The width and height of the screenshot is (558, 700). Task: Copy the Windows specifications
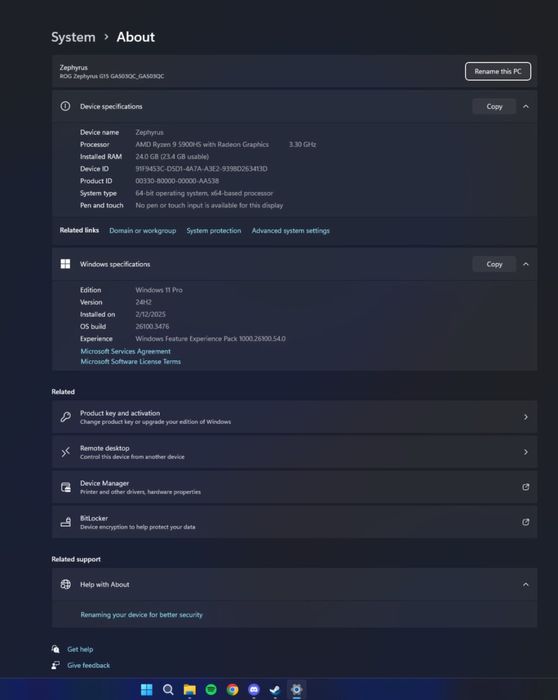(494, 264)
